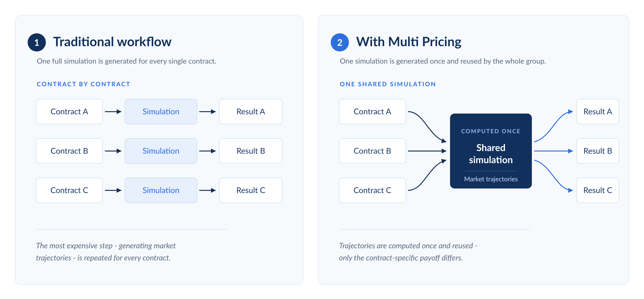Select the dark Shared simulation block
Viewport: 644px width, 299px height.
491,151
